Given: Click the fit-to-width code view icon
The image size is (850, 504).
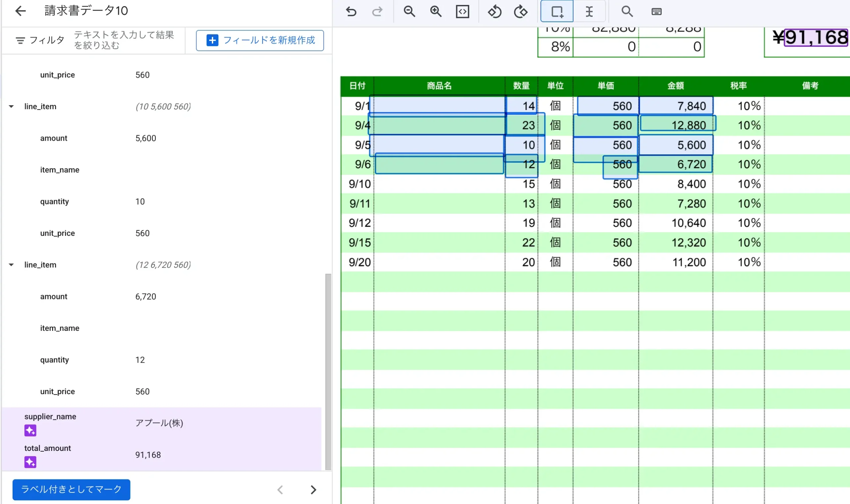Looking at the screenshot, I should [462, 12].
